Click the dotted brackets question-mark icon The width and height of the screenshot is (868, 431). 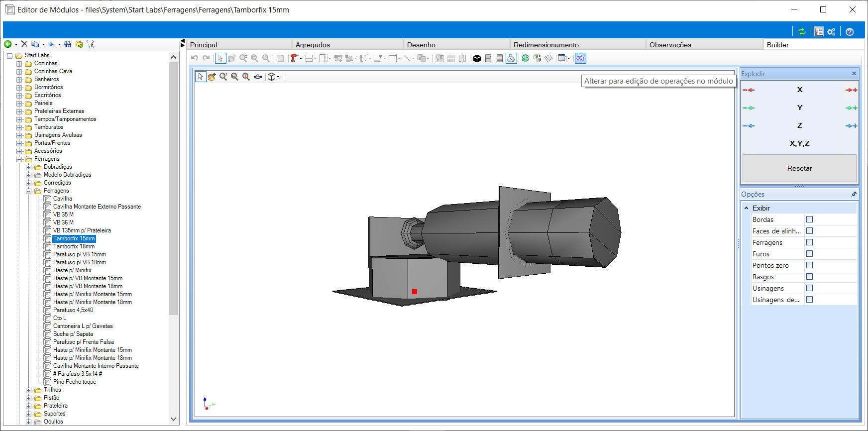coord(91,44)
